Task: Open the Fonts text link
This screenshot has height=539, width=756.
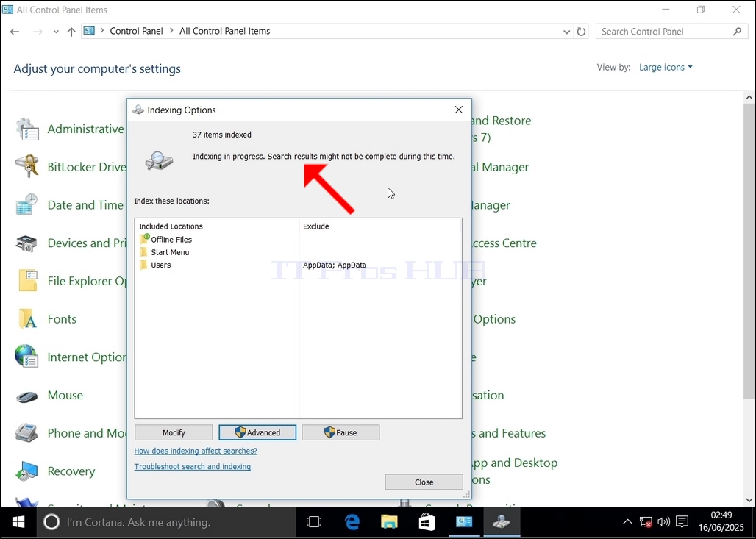Action: click(62, 319)
